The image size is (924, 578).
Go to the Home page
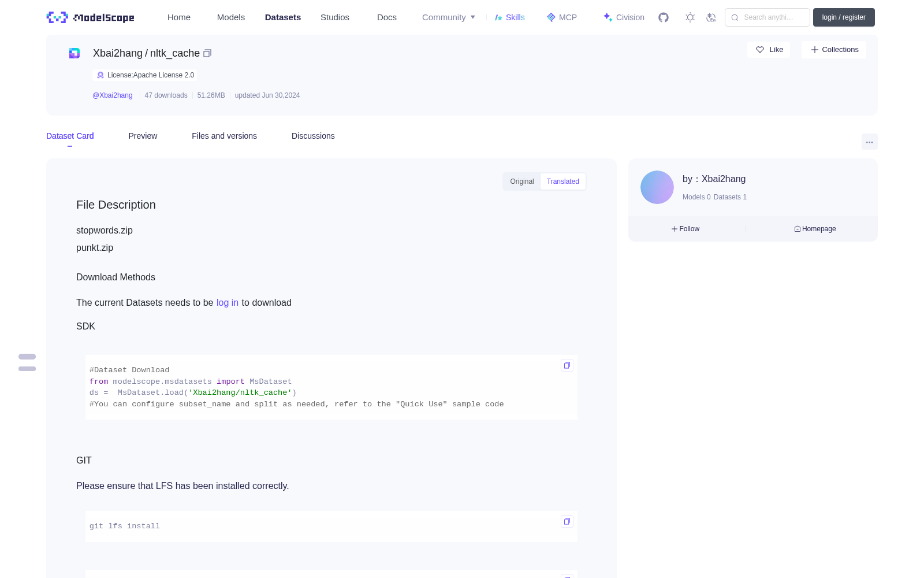(179, 17)
